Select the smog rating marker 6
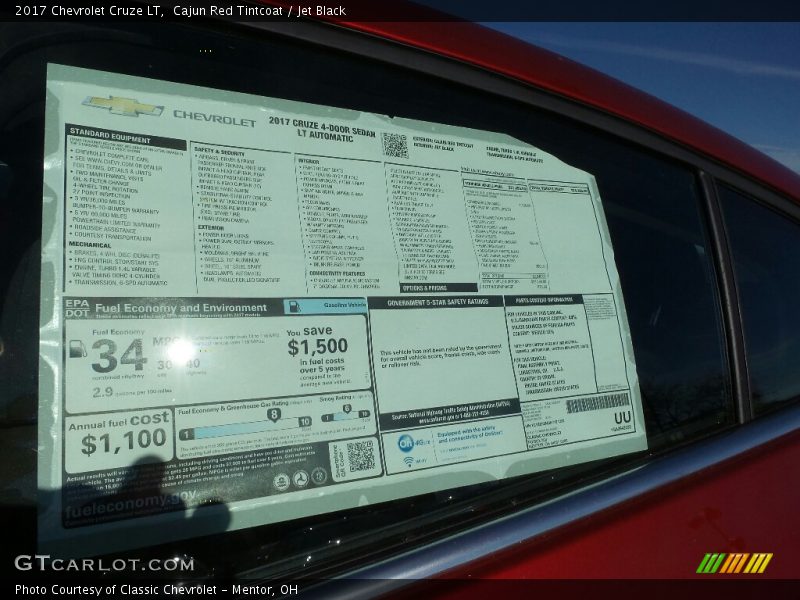Image resolution: width=800 pixels, height=600 pixels. [347, 409]
